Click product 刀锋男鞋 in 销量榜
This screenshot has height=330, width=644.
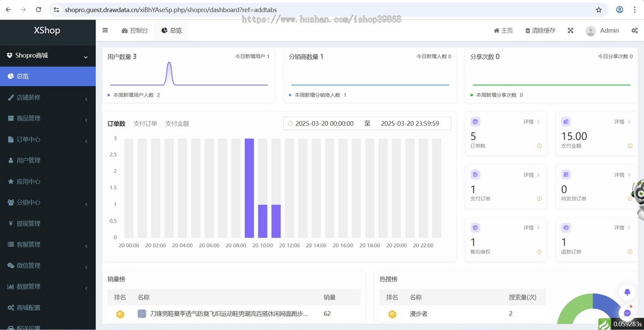(x=229, y=313)
